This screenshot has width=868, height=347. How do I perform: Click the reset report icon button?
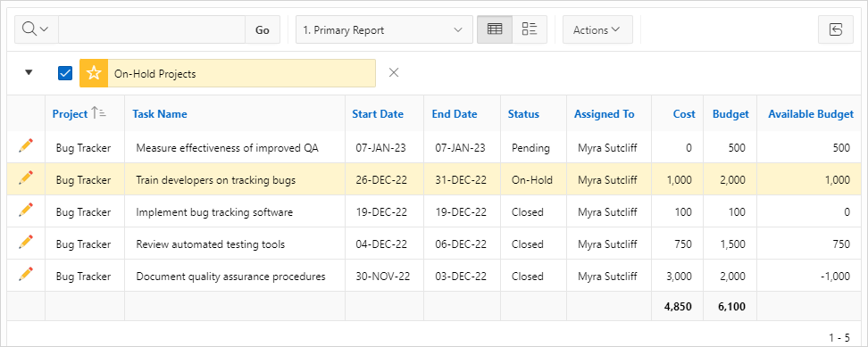click(835, 29)
